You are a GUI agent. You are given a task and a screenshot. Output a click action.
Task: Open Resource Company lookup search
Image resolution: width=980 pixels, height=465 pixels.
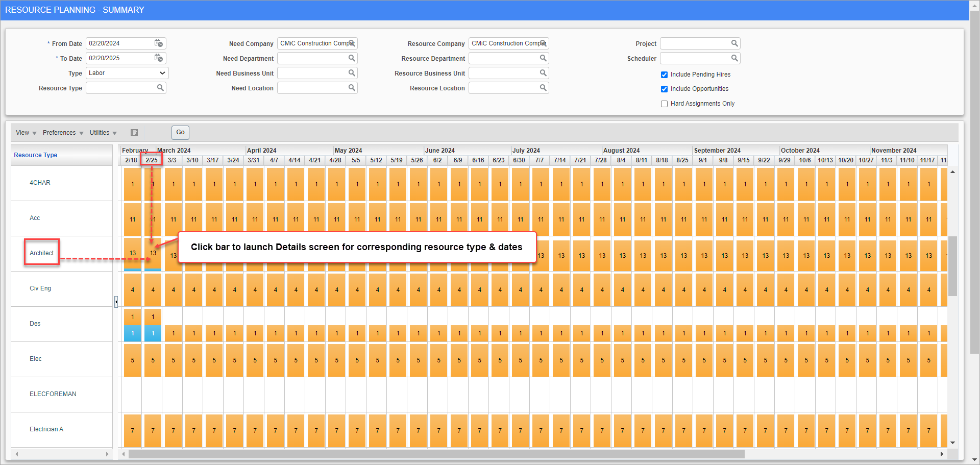click(x=543, y=43)
